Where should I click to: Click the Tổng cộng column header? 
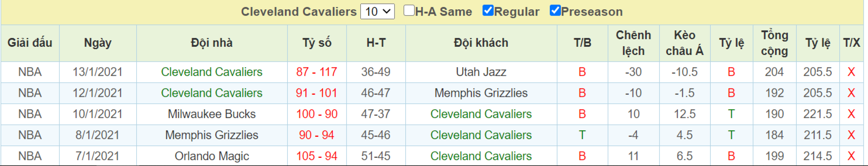(774, 43)
